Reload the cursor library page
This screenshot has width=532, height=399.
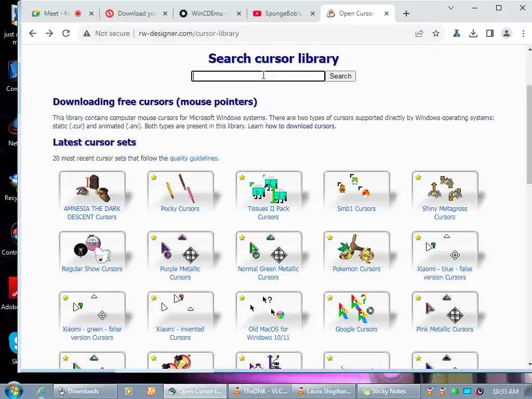click(66, 33)
